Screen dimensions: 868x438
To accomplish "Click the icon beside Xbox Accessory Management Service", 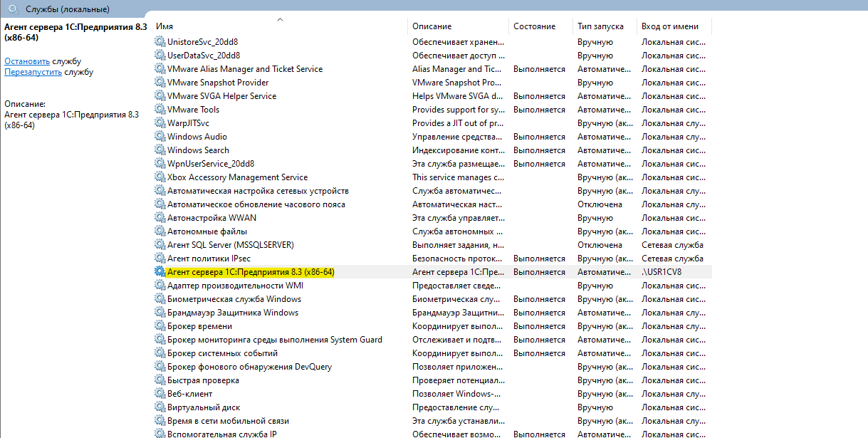I will (x=160, y=177).
